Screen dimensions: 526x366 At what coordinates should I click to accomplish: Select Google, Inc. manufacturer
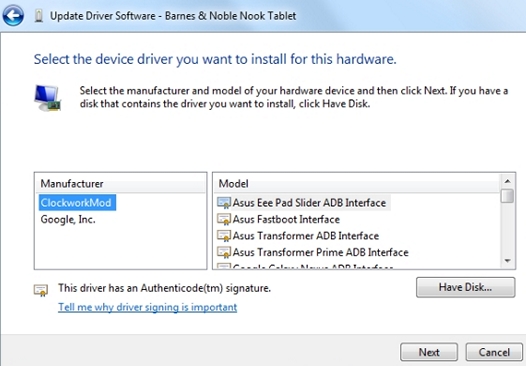(x=68, y=219)
